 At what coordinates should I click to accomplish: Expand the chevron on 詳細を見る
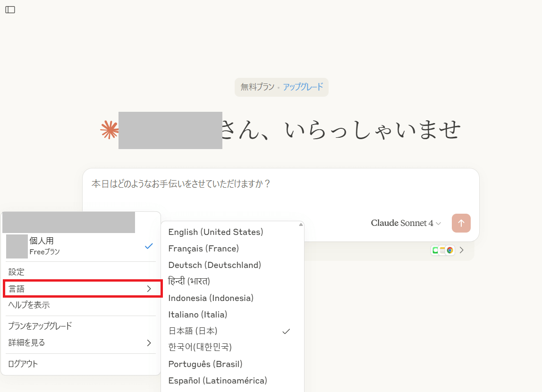click(x=149, y=342)
